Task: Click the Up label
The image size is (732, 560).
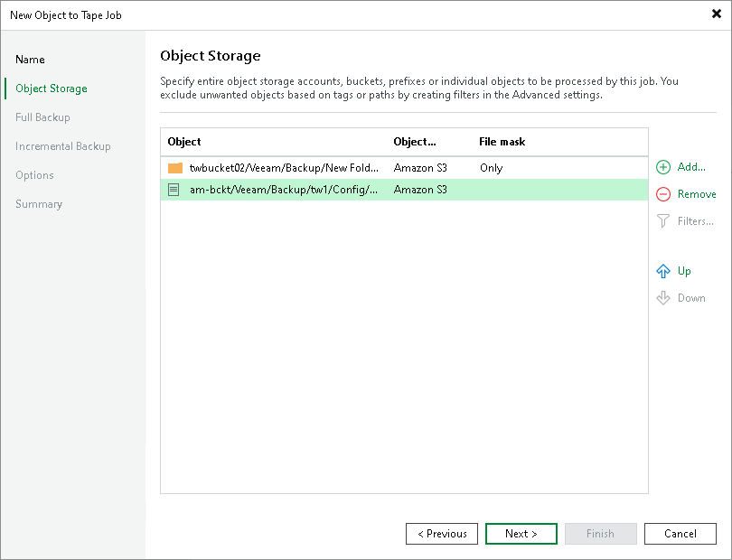Action: click(x=684, y=271)
